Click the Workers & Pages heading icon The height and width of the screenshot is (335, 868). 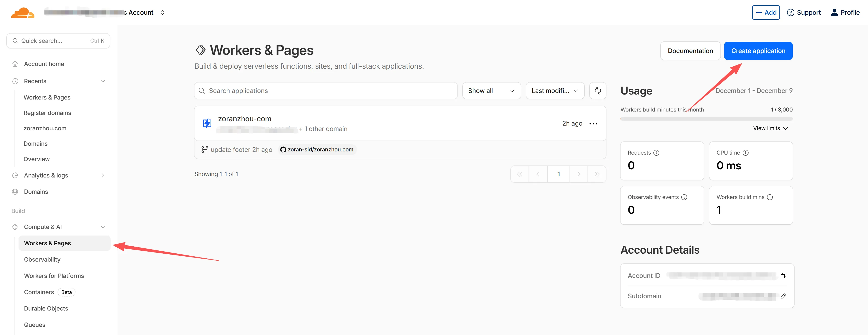[201, 50]
